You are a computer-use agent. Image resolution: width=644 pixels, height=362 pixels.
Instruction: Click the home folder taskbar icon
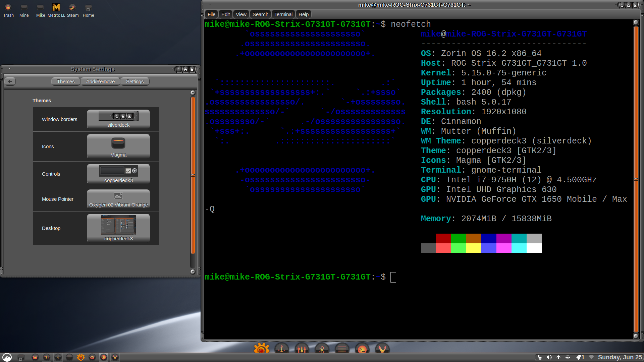point(92,357)
